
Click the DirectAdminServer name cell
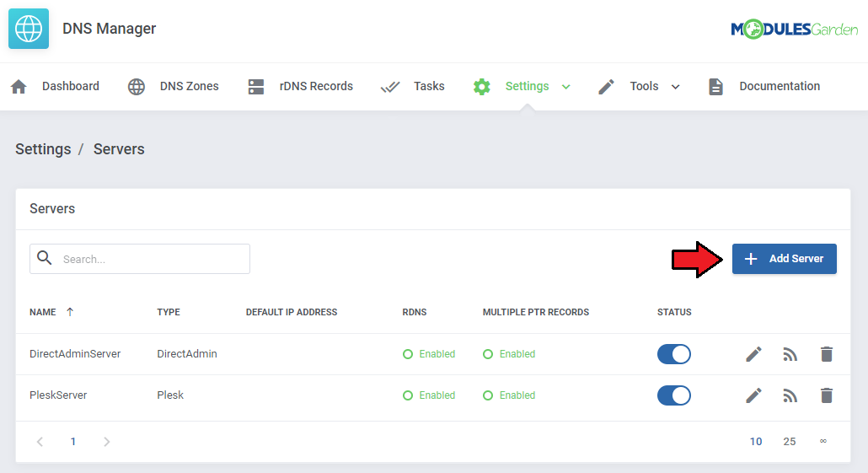(x=75, y=354)
